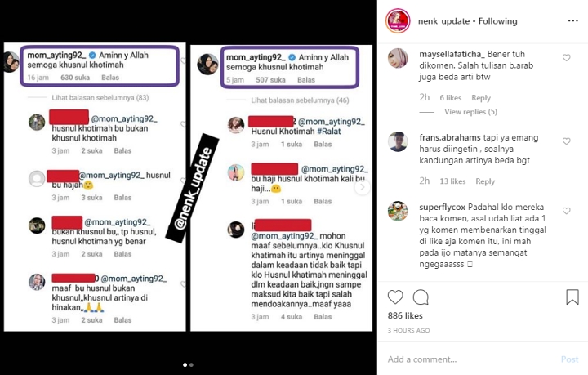Screen dimensions: 588x375
Task: Open superflycox avatar
Action: tap(398, 211)
